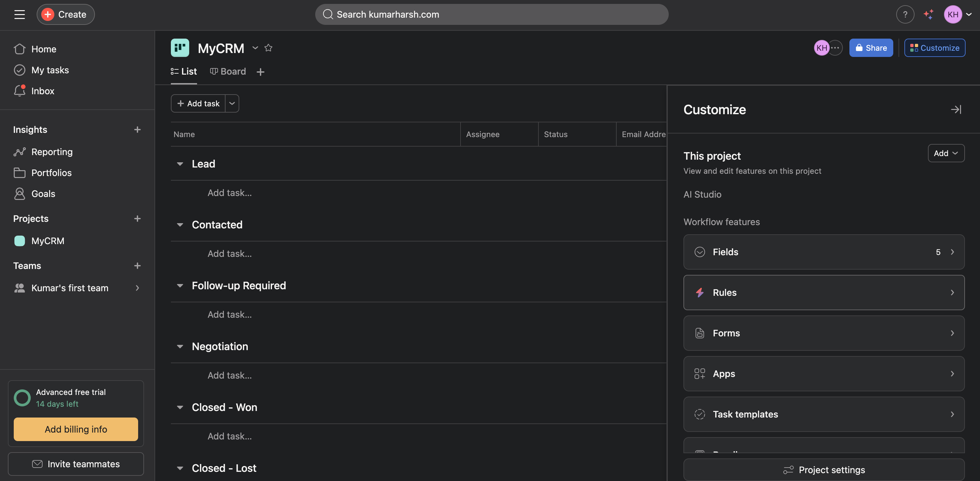
Task: Select the Reporting chart icon
Action: tap(20, 151)
